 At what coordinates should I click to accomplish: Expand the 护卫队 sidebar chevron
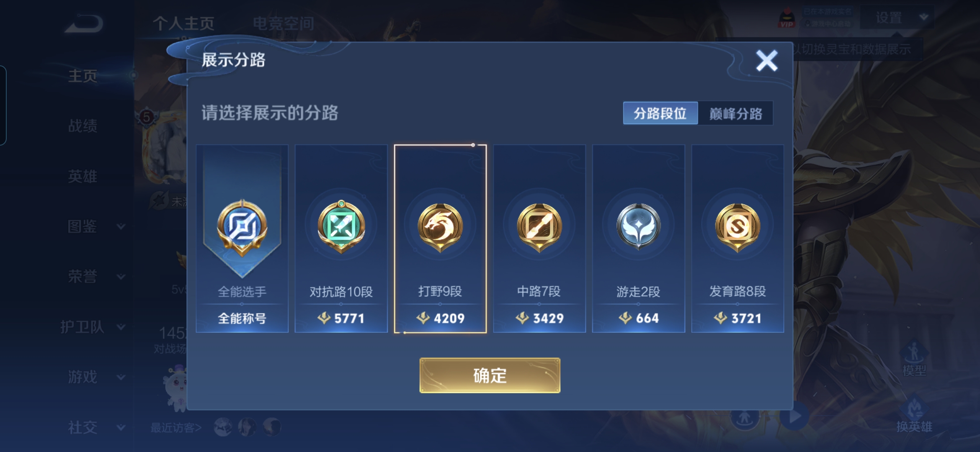pos(121,327)
